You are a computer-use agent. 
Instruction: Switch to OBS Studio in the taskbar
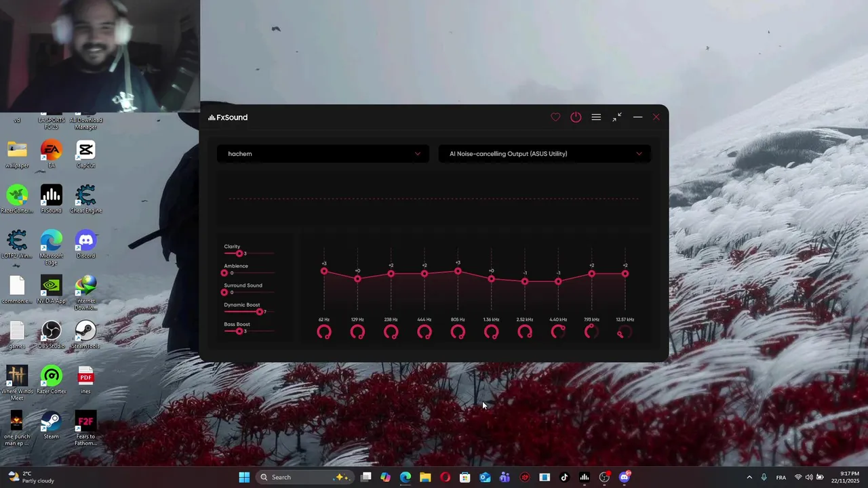pos(604,477)
